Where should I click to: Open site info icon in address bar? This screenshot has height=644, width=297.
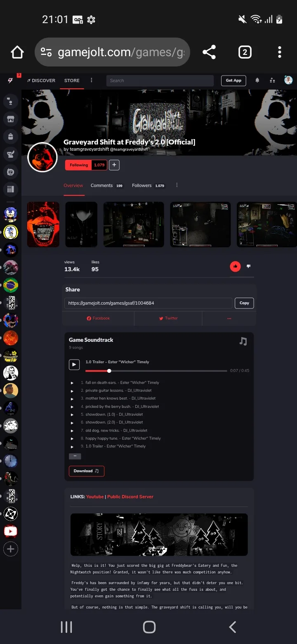(46, 52)
